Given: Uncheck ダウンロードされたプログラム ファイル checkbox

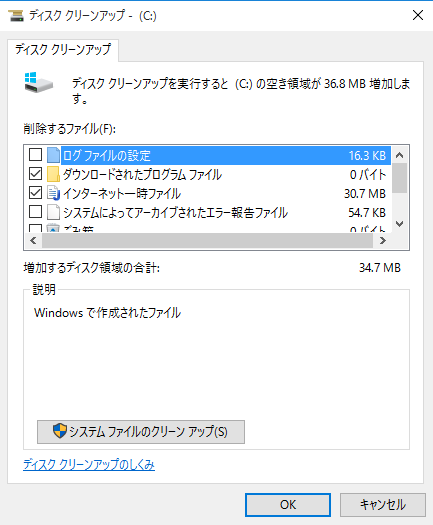Looking at the screenshot, I should (35, 174).
